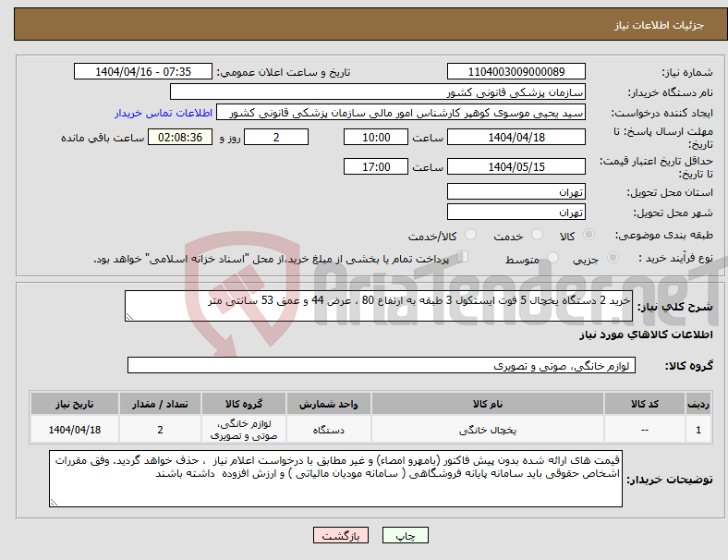Click the resize handle of description box
Screen dimensions: 728x560
129,317
